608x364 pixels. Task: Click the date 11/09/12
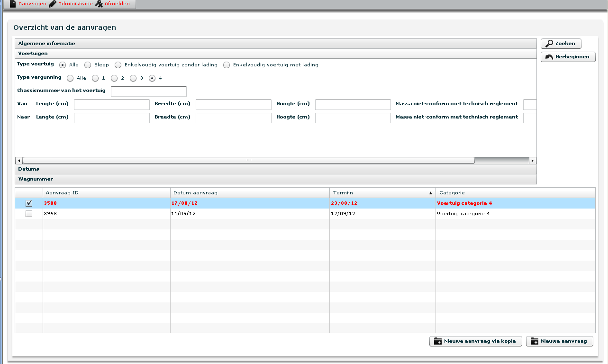click(x=183, y=214)
